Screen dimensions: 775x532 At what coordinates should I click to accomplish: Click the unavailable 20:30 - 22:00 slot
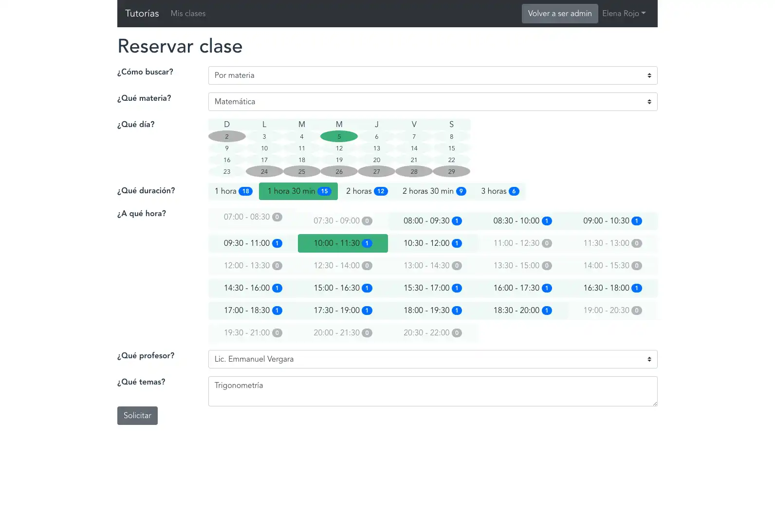(x=433, y=333)
